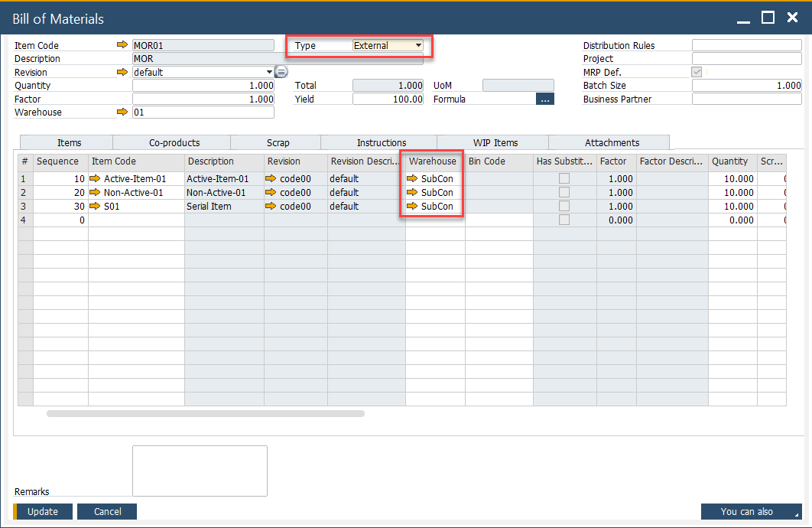
Task: Click the Item Code MOR01 link arrow
Action: point(122,46)
